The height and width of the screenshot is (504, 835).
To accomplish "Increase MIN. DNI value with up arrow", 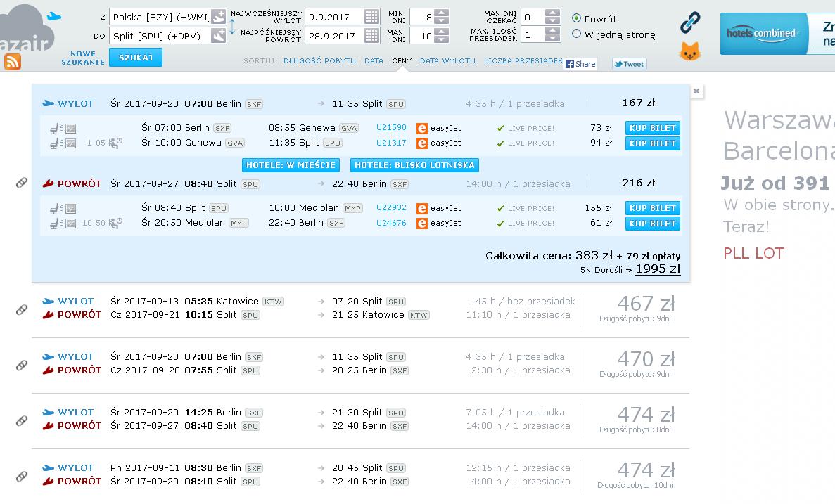I will pyautogui.click(x=442, y=13).
